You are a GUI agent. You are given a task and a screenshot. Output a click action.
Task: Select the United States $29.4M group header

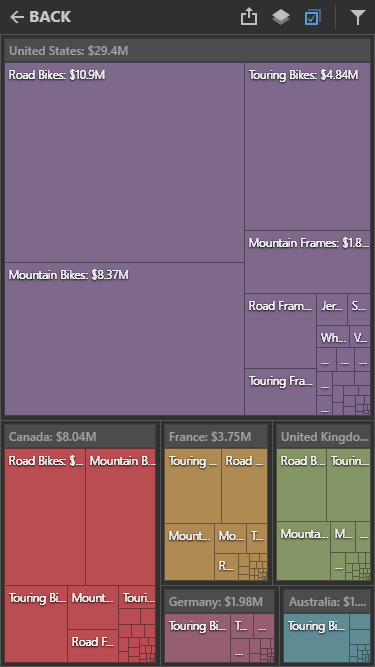coord(188,51)
